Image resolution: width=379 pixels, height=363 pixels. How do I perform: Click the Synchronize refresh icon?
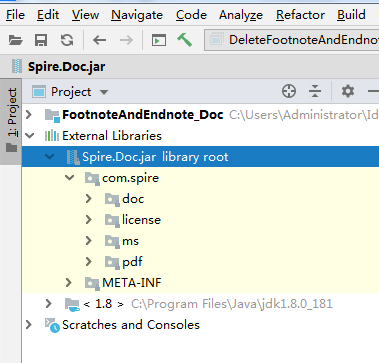67,40
